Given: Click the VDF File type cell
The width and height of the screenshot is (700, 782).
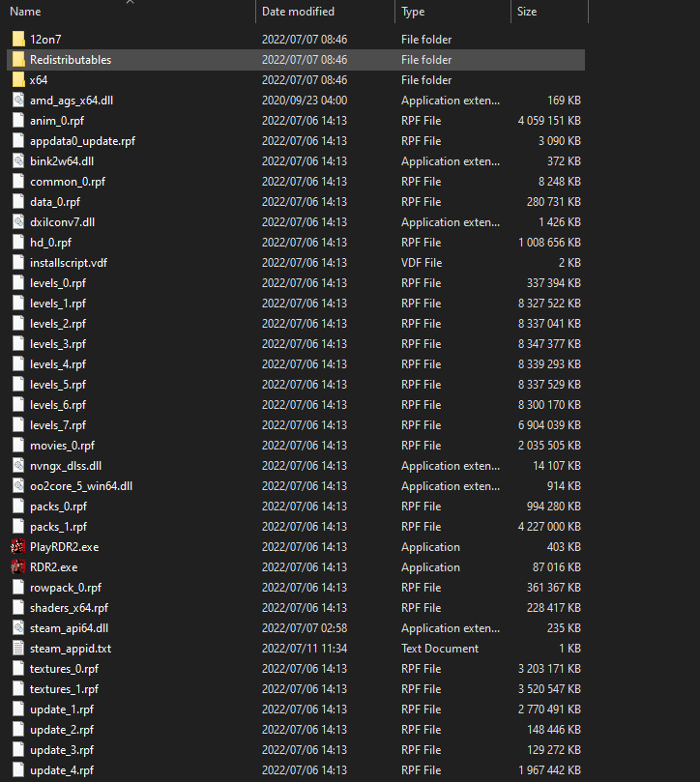Looking at the screenshot, I should tap(422, 262).
